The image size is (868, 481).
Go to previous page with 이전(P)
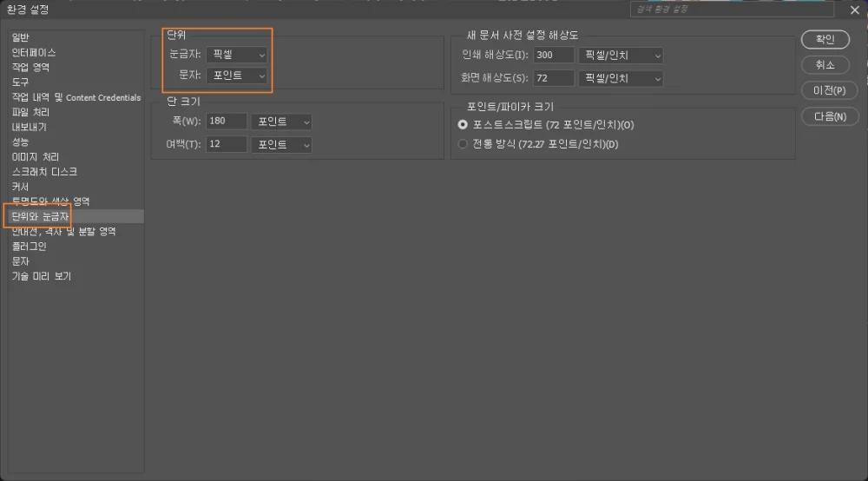824,90
